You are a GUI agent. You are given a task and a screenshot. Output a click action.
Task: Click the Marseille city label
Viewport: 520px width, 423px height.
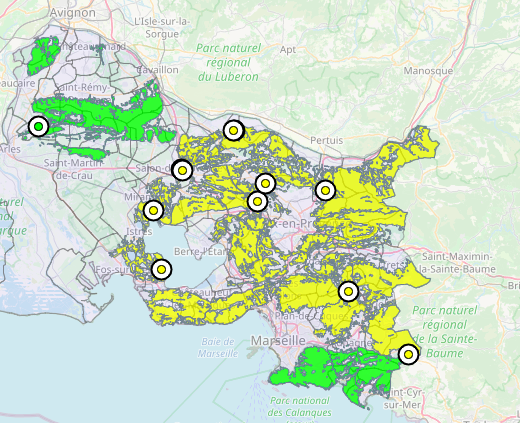(x=278, y=341)
